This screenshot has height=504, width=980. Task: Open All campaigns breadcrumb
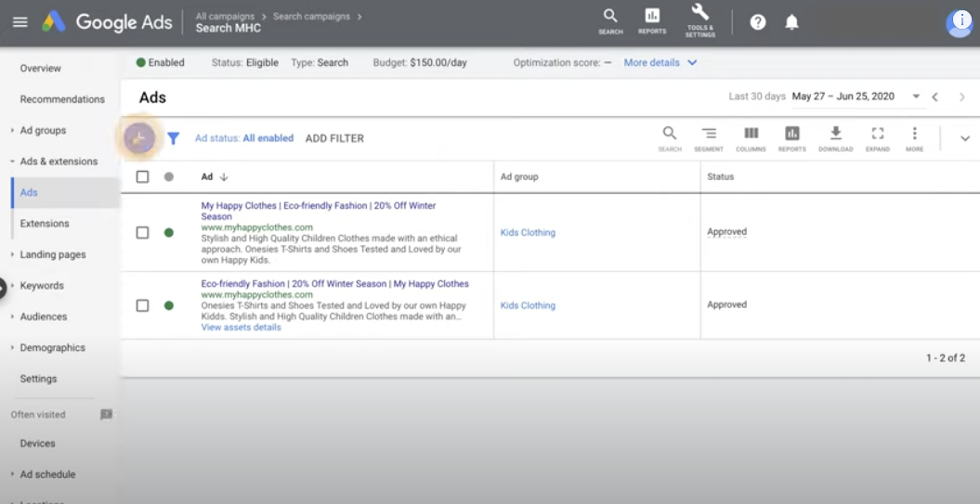(x=225, y=16)
